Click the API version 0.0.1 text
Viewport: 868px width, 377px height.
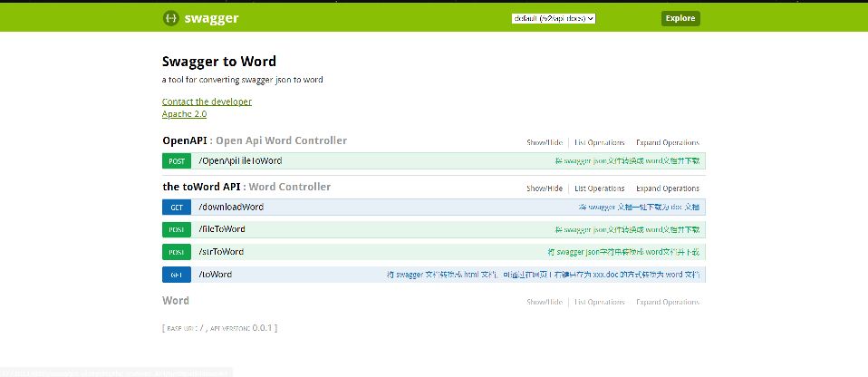(x=263, y=328)
